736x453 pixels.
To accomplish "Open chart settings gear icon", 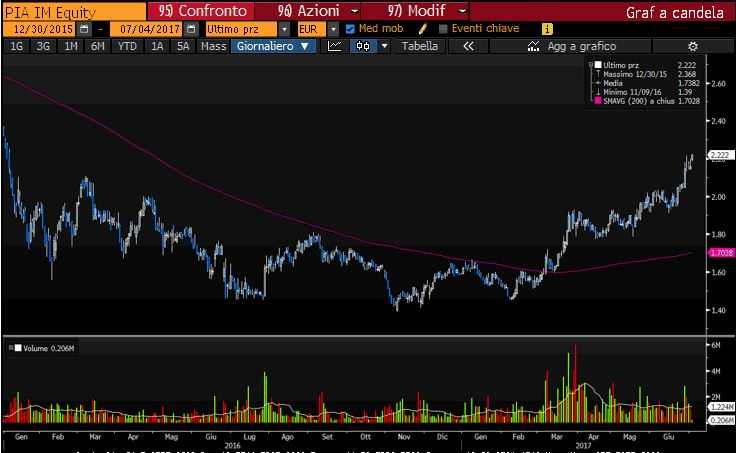I will point(692,46).
